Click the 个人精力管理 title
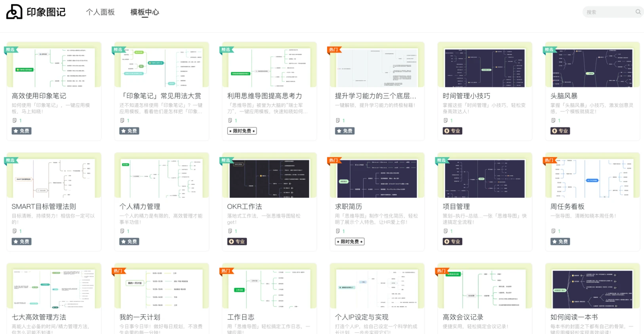Screen dimensions: 644x334 click(x=140, y=206)
